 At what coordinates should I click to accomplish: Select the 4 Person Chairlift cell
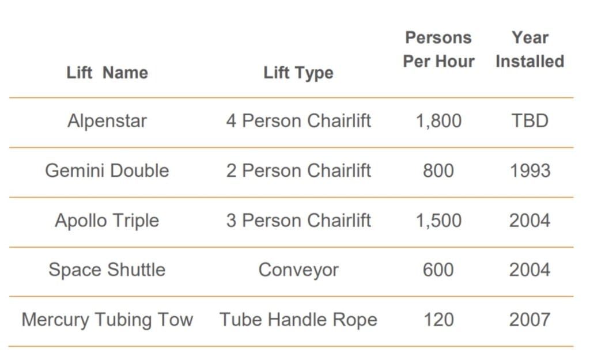[x=298, y=121]
